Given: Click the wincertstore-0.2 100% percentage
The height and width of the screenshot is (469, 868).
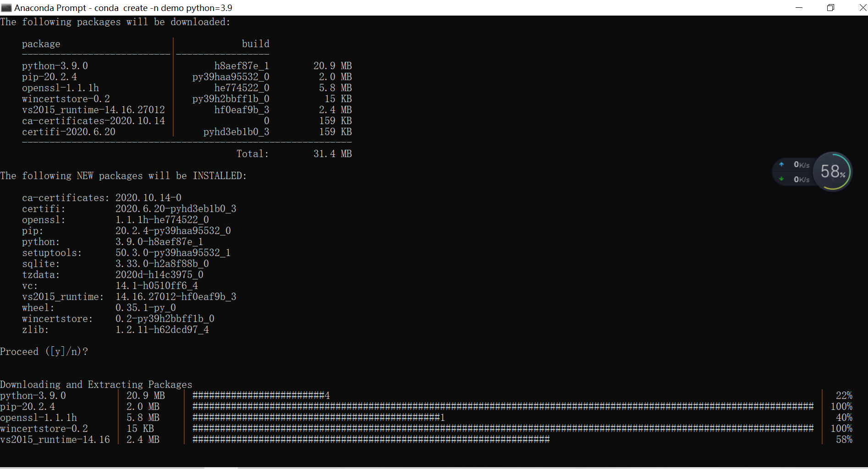Looking at the screenshot, I should click(x=841, y=429).
